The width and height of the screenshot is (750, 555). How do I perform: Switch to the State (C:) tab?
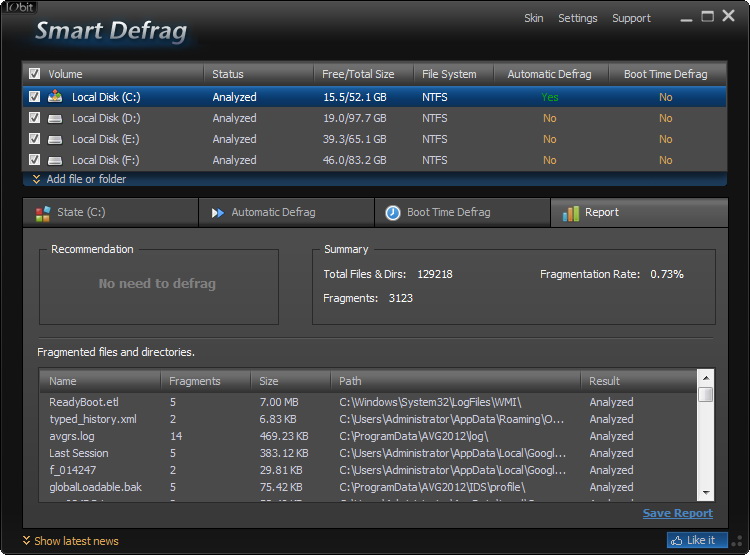(x=110, y=212)
